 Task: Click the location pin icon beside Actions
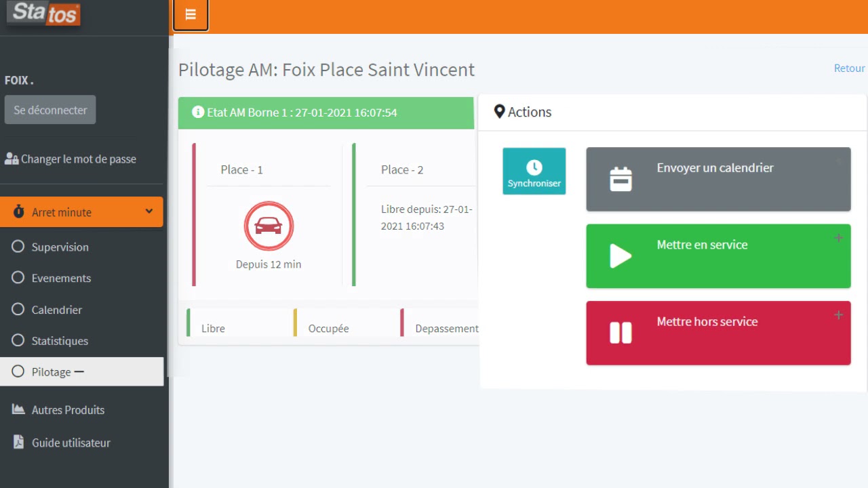click(500, 112)
